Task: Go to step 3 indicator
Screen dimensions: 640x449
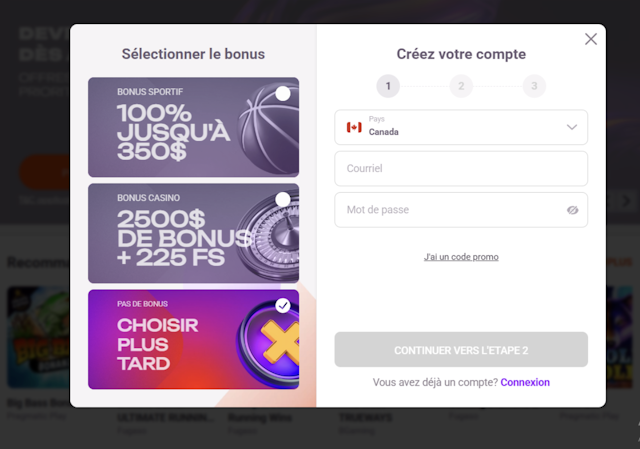Action: (534, 86)
